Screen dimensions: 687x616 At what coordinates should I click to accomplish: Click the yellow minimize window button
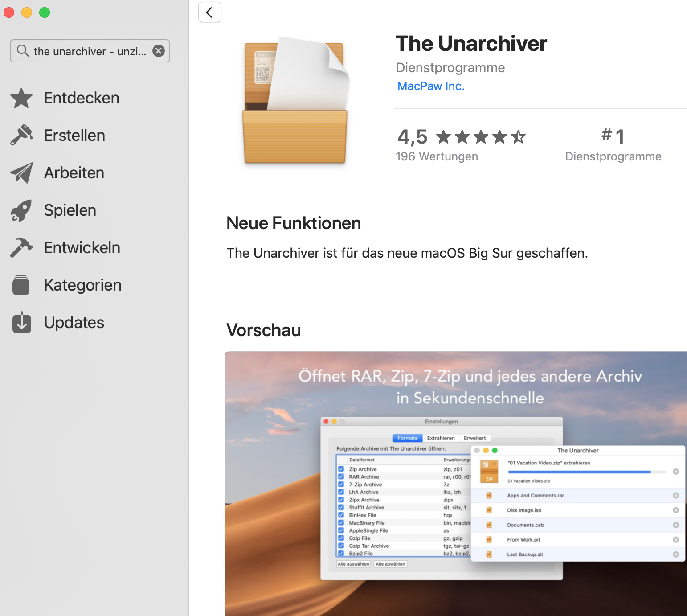pyautogui.click(x=27, y=12)
